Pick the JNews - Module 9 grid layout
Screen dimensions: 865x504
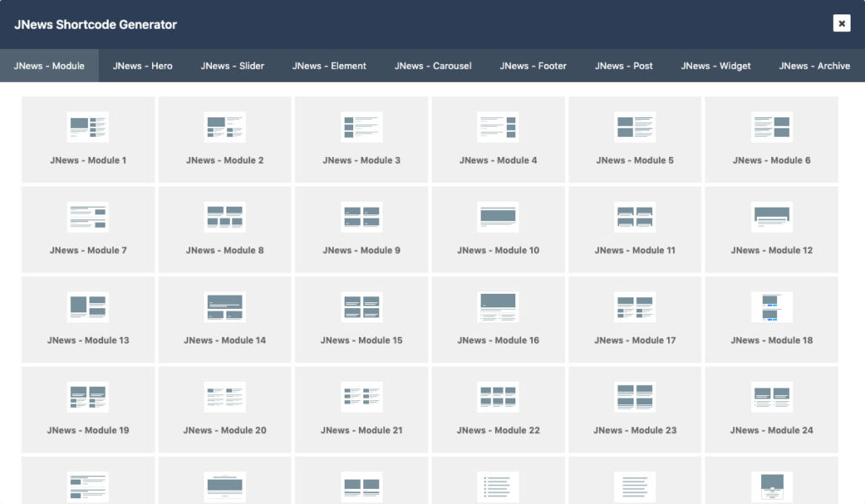[362, 229]
